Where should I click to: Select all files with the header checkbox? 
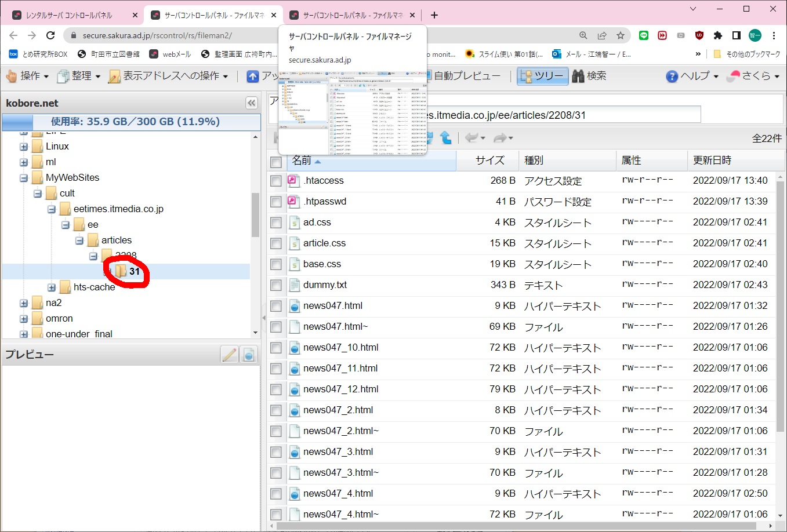(276, 161)
